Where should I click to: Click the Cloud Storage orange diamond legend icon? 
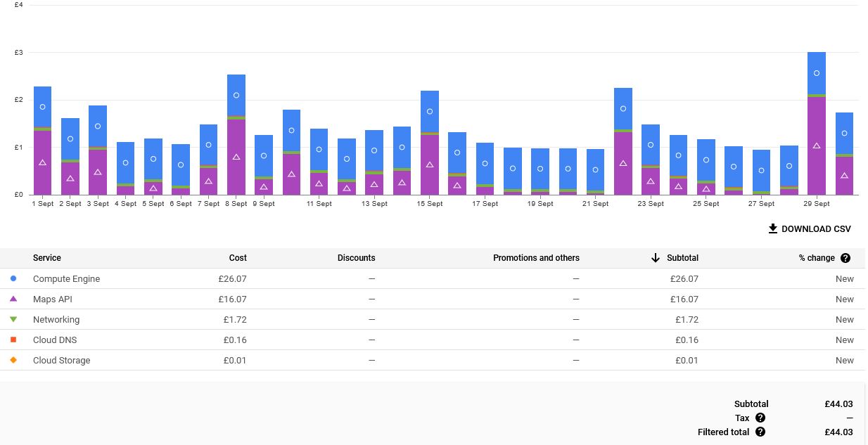click(13, 360)
